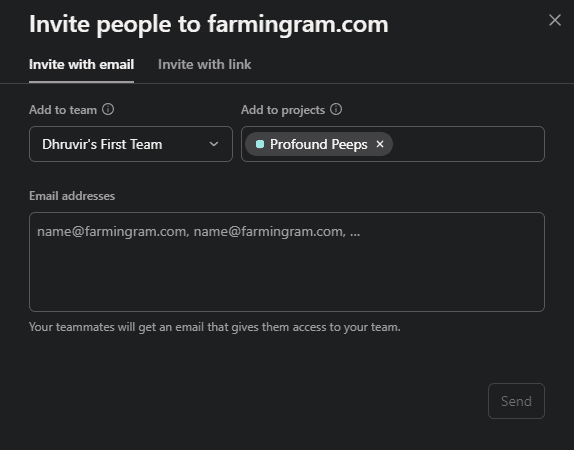Screen dimensions: 574x450
Task: Click the Profound Peeps project tag
Action: 318,144
